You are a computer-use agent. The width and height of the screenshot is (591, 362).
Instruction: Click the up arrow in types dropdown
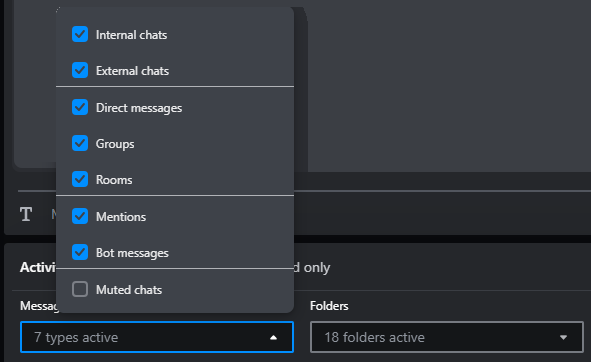pyautogui.click(x=274, y=337)
